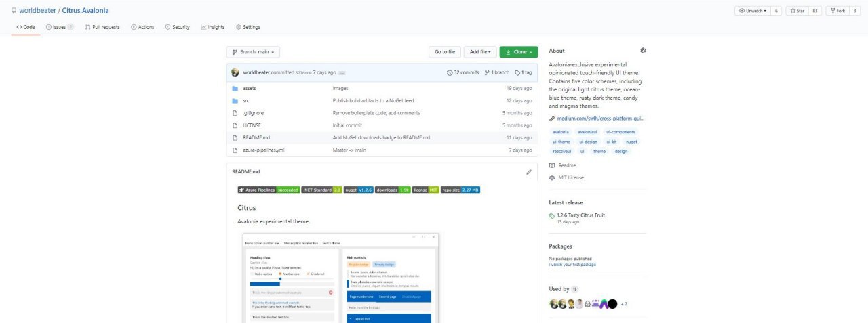Click the downloads 1.9k badge

click(393, 190)
